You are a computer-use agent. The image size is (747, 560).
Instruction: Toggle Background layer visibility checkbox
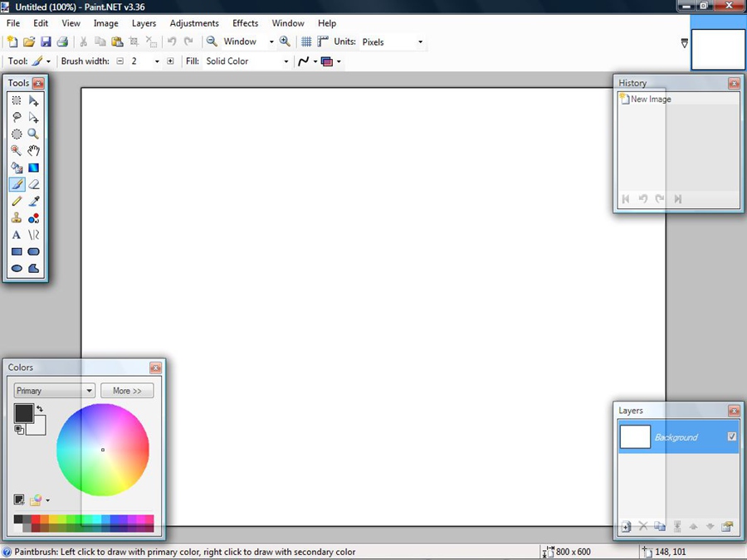point(732,436)
